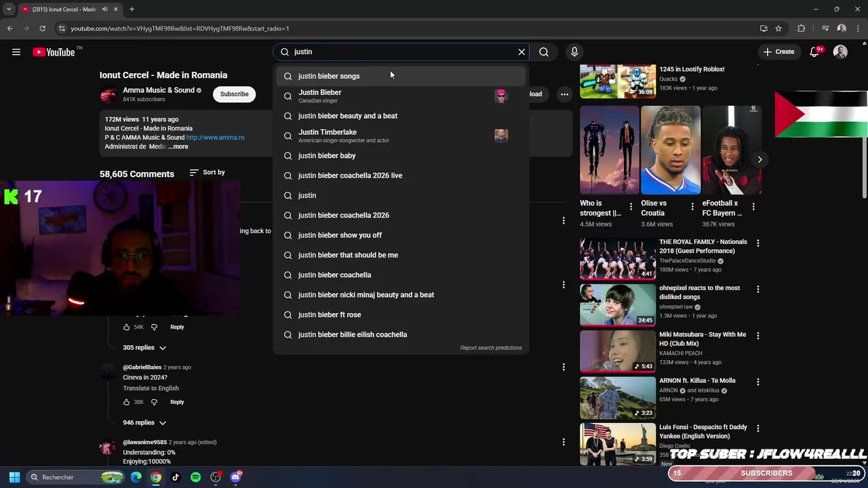Open options for Miki Matsubara Stay With Me

click(758, 335)
